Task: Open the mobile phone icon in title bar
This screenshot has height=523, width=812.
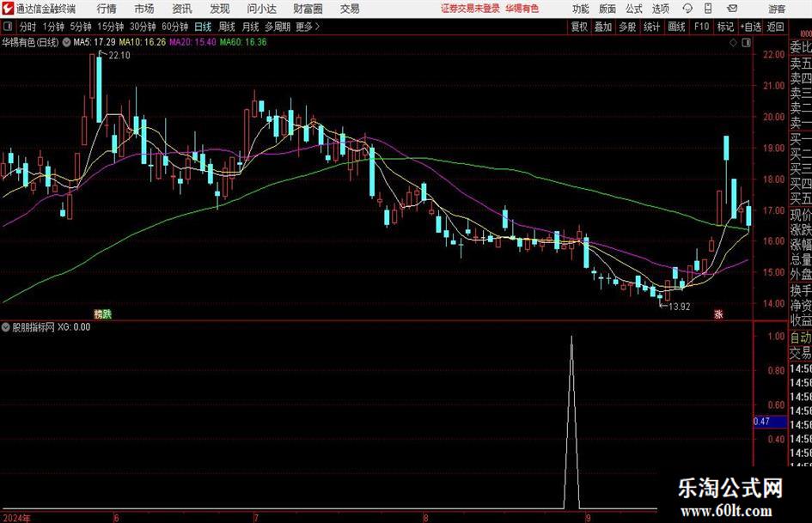Action: [708, 9]
